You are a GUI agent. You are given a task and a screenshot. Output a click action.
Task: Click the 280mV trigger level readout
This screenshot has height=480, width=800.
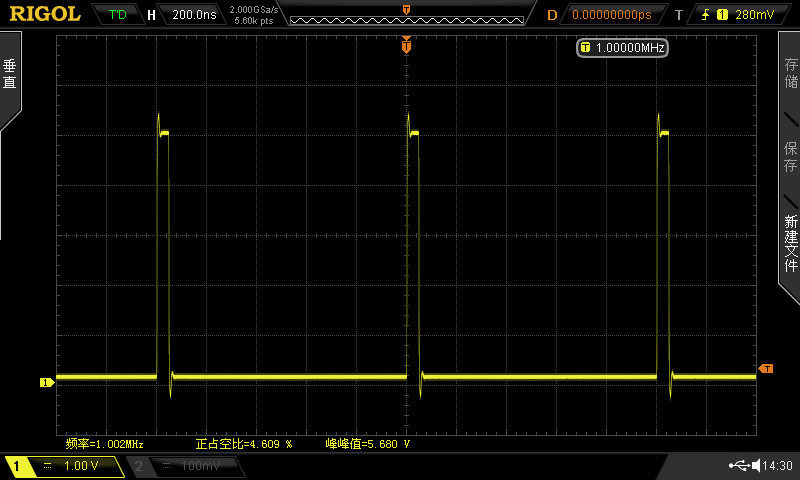click(x=755, y=15)
